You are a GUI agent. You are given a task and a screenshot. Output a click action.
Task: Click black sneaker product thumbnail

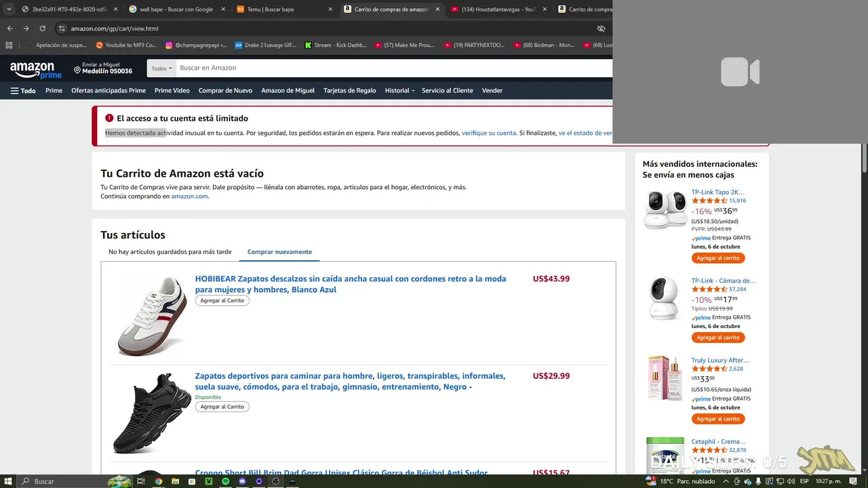point(151,413)
